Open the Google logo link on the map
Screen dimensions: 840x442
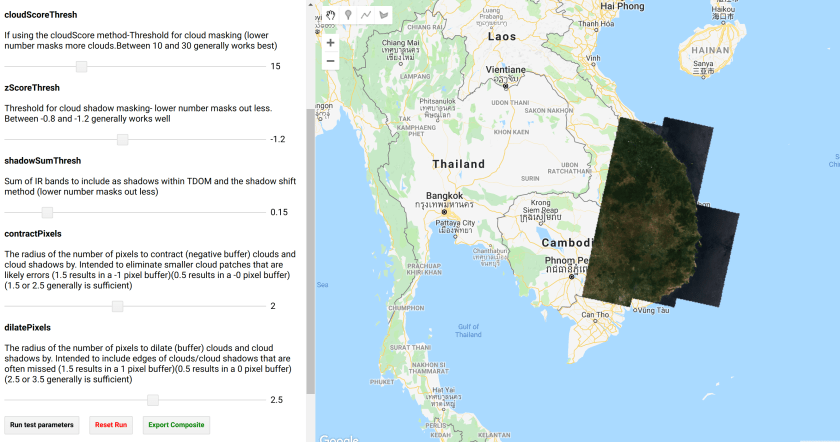click(340, 437)
